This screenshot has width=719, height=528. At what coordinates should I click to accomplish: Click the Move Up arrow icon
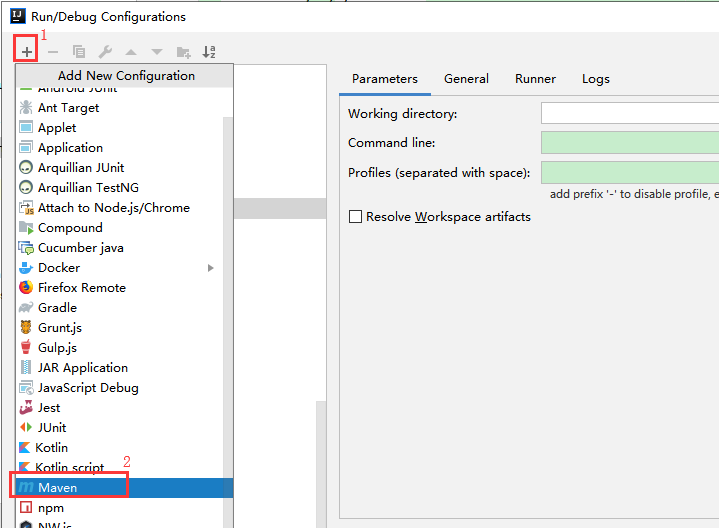pos(131,52)
